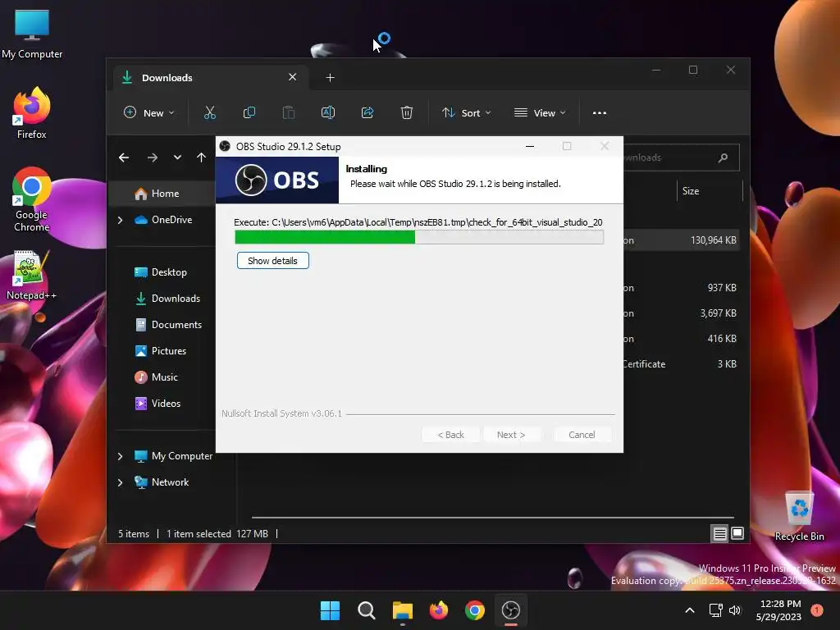
Task: Add a new File Explorer tab
Action: pyautogui.click(x=330, y=78)
